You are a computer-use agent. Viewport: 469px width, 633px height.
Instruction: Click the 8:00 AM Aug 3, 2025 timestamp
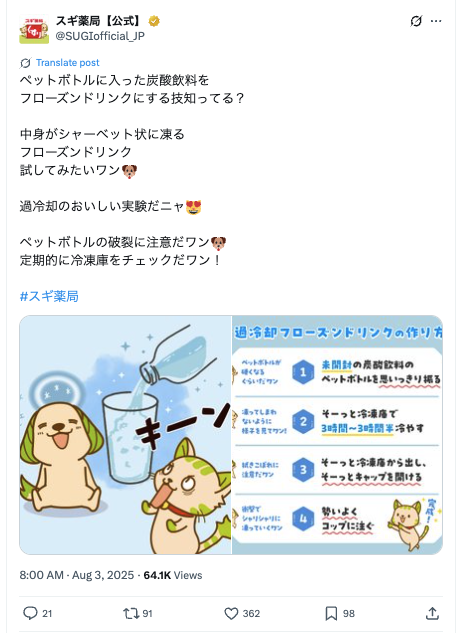[x=77, y=575]
